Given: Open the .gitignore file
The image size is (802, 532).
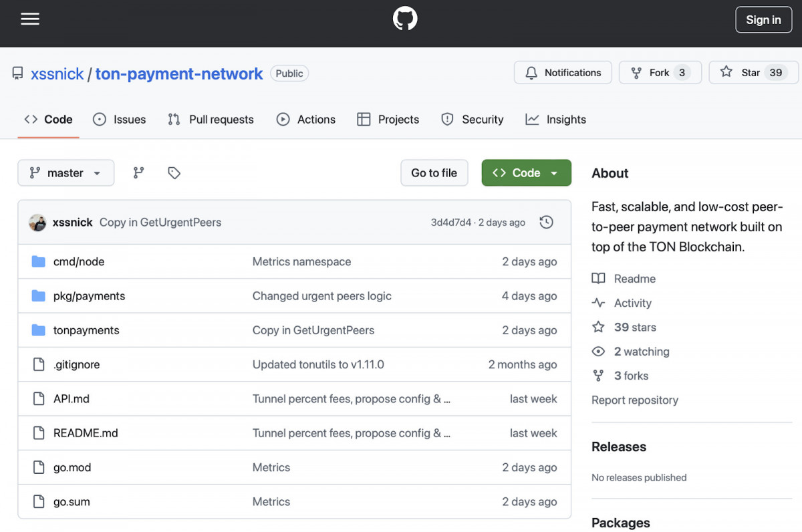Looking at the screenshot, I should pos(76,365).
